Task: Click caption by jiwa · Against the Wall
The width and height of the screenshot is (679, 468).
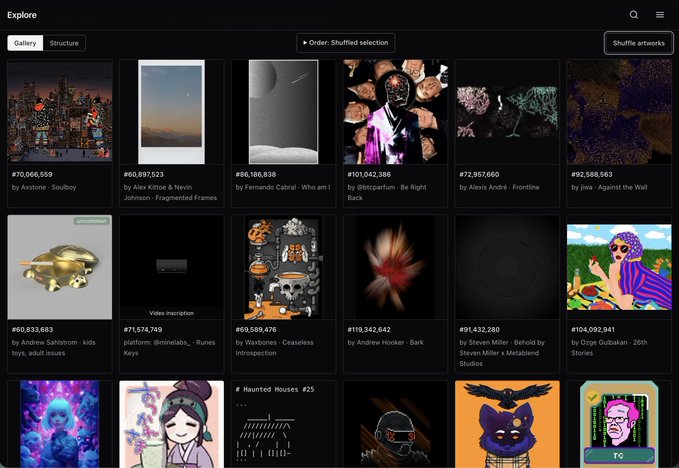Action: point(609,187)
